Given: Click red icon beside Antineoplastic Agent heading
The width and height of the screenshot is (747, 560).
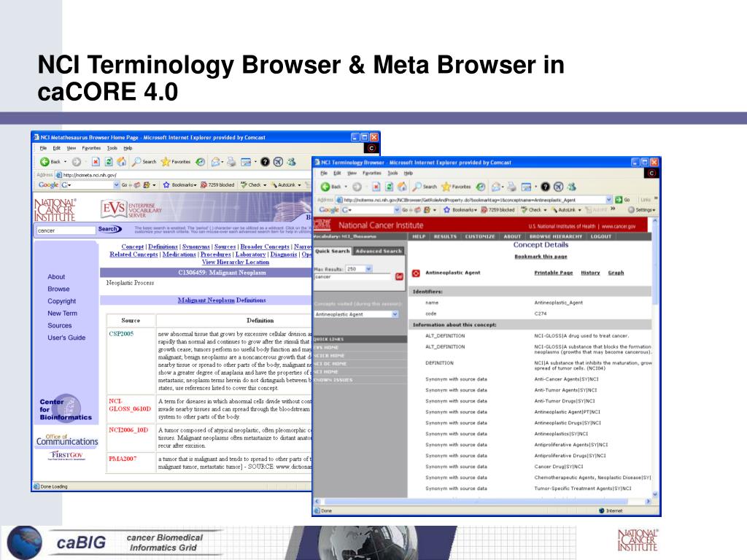Looking at the screenshot, I should click(416, 273).
